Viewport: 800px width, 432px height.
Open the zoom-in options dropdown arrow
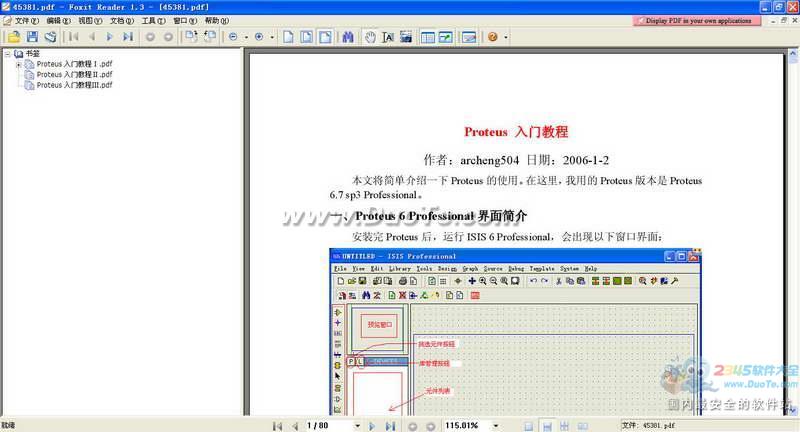pyautogui.click(x=272, y=37)
